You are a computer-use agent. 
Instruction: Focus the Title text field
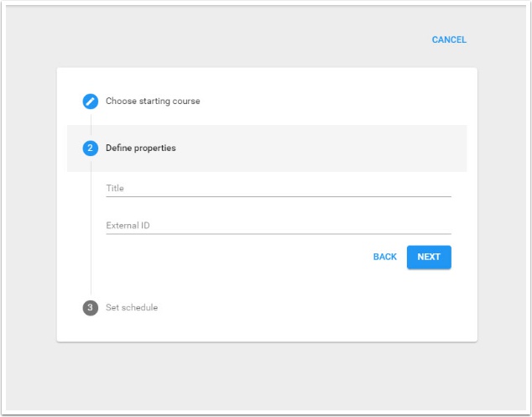(x=278, y=188)
